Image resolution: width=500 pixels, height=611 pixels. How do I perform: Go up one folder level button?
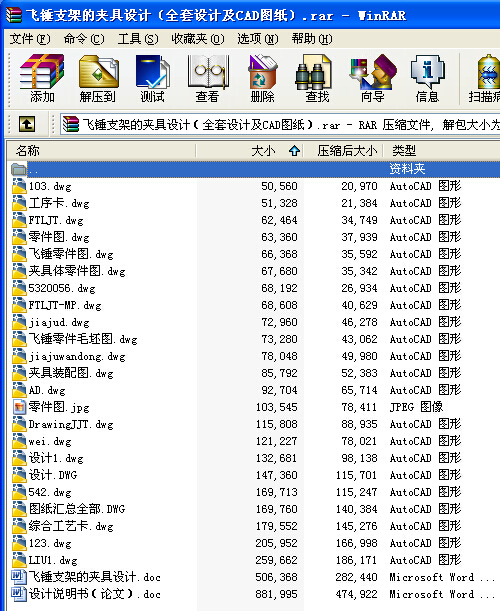[27, 124]
